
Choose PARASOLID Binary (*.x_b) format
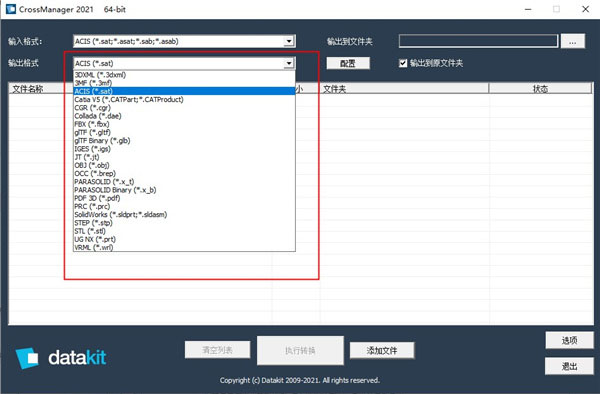pyautogui.click(x=184, y=190)
